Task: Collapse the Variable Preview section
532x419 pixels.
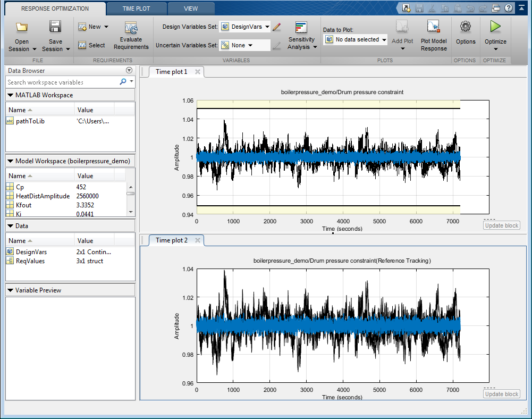Action: pos(10,290)
